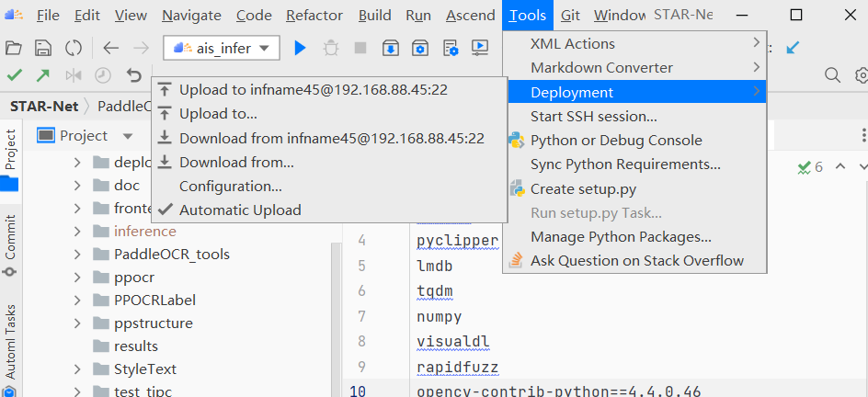Click the Debug bug icon
868x397 pixels.
point(331,48)
